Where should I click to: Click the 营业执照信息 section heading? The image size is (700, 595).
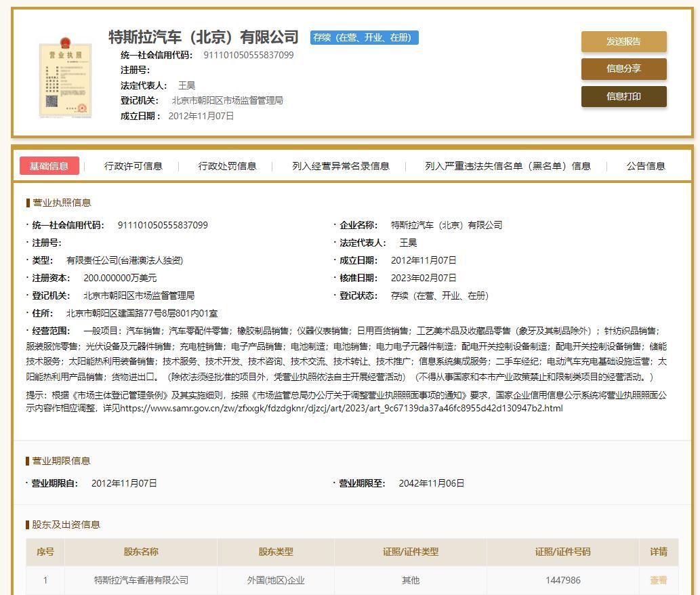point(62,203)
